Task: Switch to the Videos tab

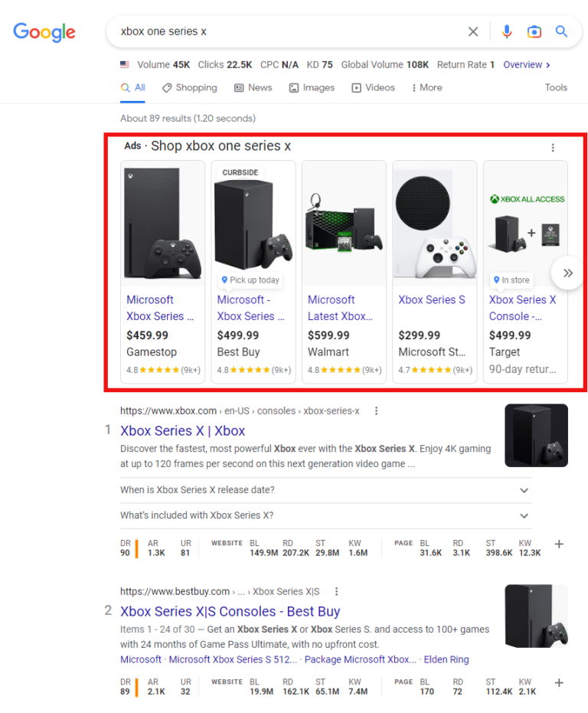Action: 373,87
